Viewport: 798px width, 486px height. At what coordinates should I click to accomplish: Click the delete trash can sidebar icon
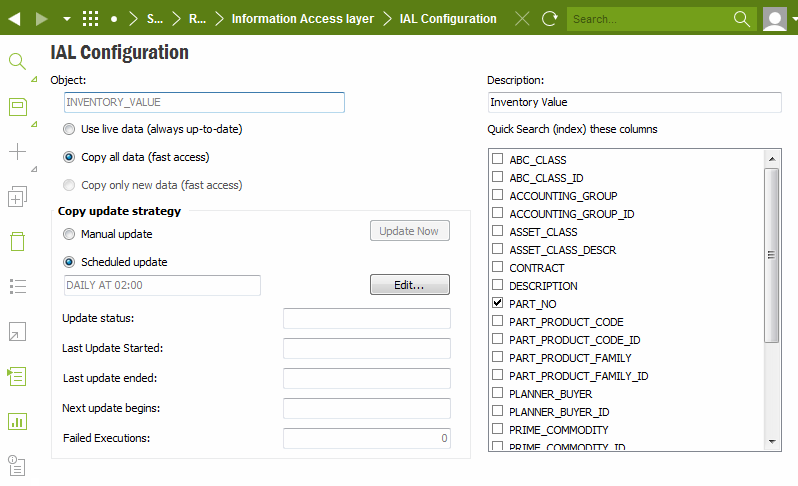[17, 241]
